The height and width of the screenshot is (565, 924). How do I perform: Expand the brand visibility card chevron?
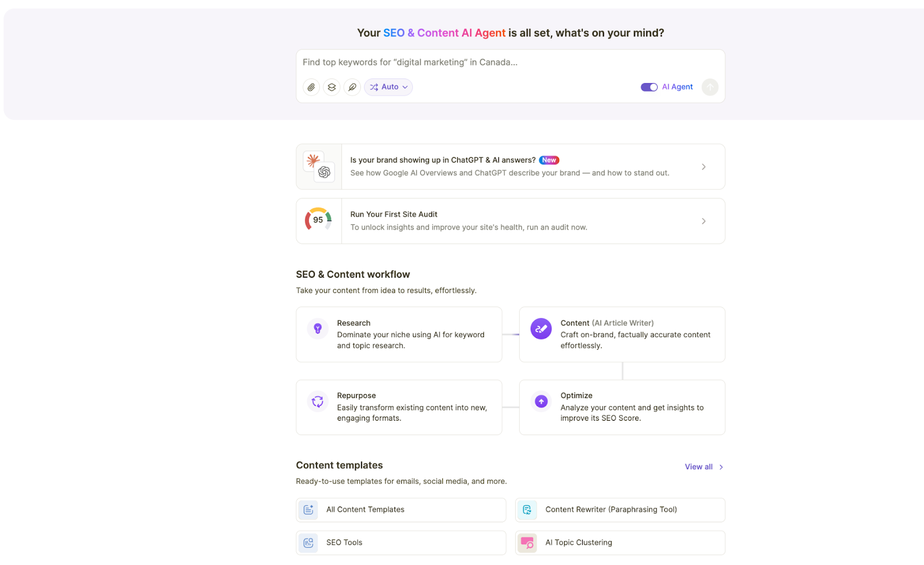[x=703, y=166]
